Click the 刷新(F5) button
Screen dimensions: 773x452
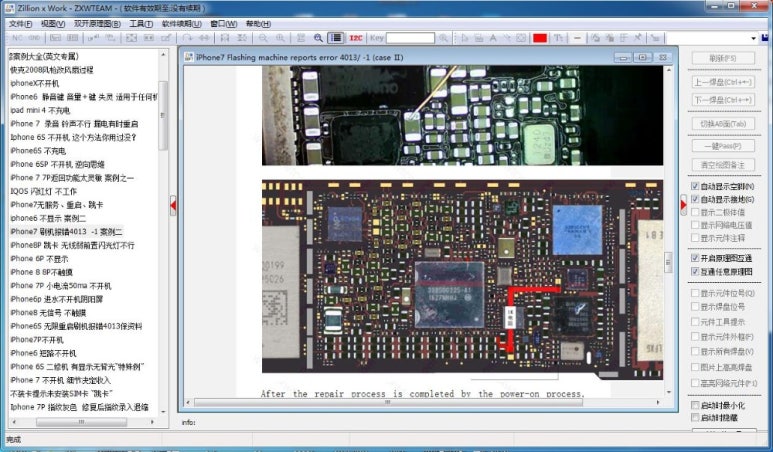pyautogui.click(x=723, y=58)
